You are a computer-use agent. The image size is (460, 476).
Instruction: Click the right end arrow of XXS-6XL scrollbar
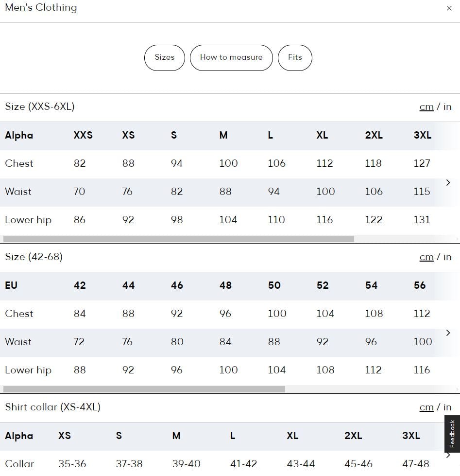457,239
